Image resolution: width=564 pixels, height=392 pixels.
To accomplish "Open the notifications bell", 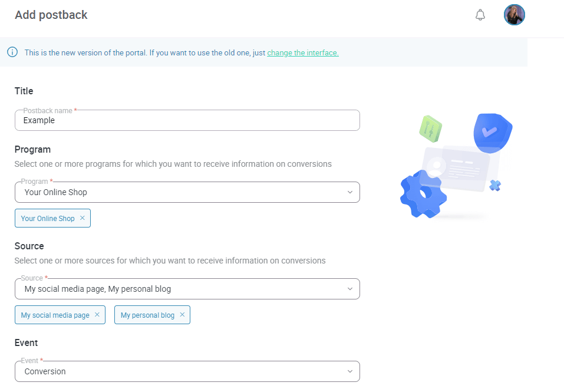I will coord(480,15).
